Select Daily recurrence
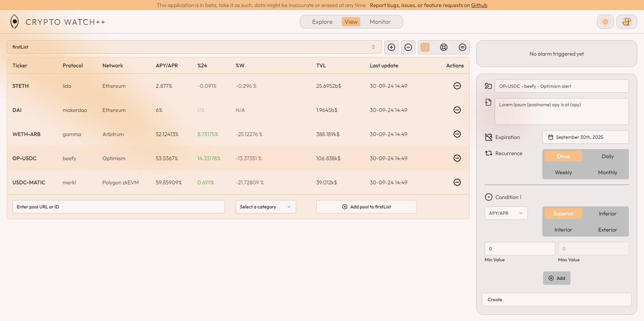644x321 pixels. (x=607, y=156)
